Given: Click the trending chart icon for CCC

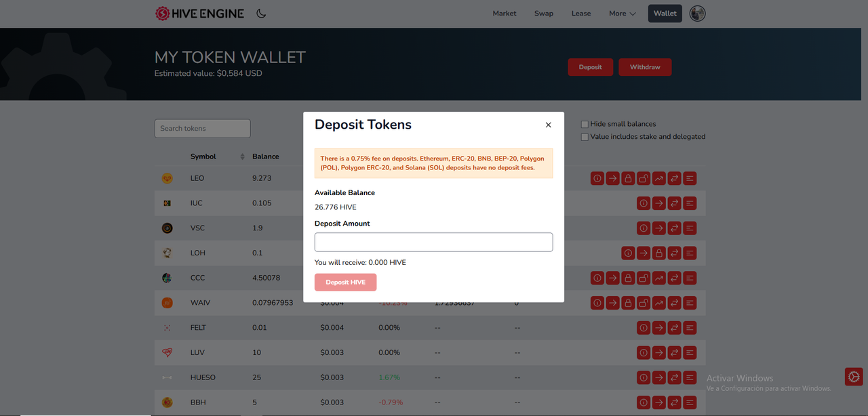Looking at the screenshot, I should click(659, 278).
